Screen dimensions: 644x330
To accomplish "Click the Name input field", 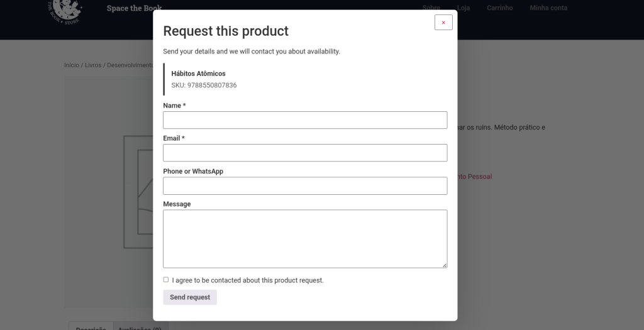I will (x=305, y=120).
